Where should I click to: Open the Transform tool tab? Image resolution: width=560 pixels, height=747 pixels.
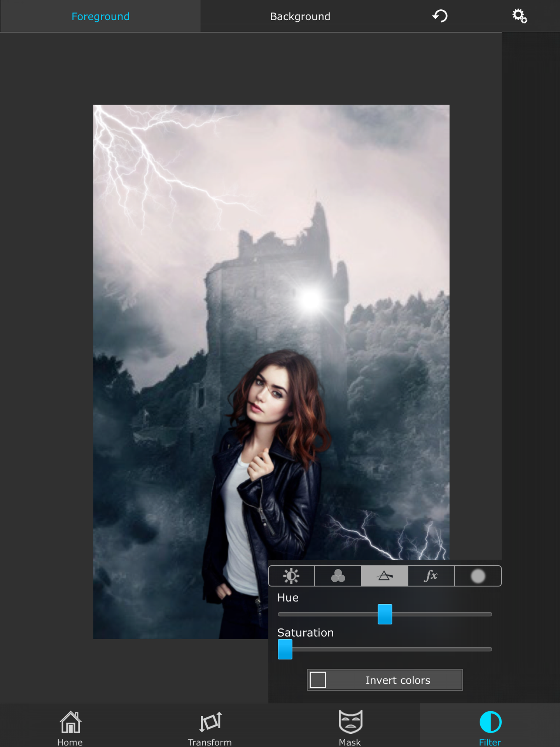click(x=210, y=726)
